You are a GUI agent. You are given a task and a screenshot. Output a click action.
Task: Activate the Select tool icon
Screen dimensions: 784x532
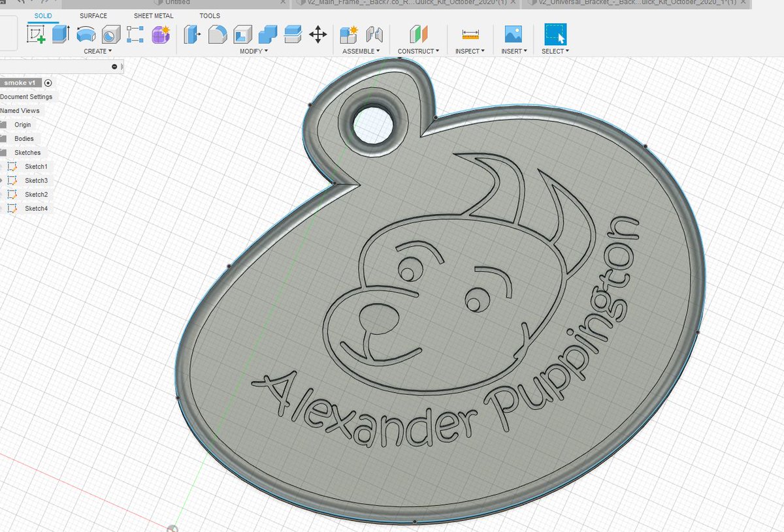(x=555, y=35)
